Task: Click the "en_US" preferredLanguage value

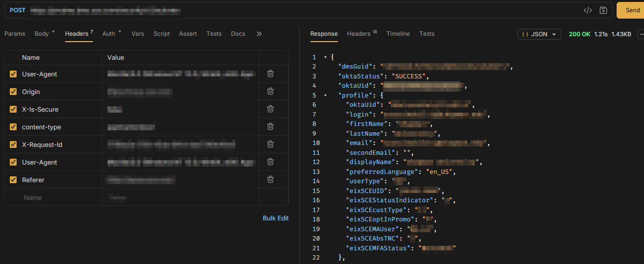Action: point(440,171)
